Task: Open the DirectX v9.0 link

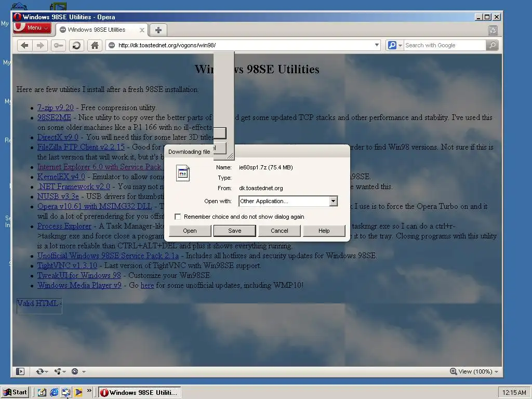Action: click(x=58, y=137)
